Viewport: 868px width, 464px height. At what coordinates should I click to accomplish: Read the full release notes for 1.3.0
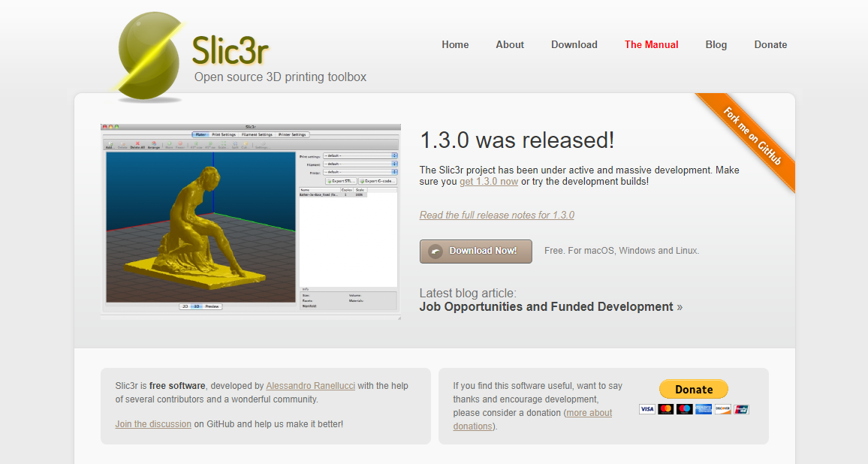point(496,215)
